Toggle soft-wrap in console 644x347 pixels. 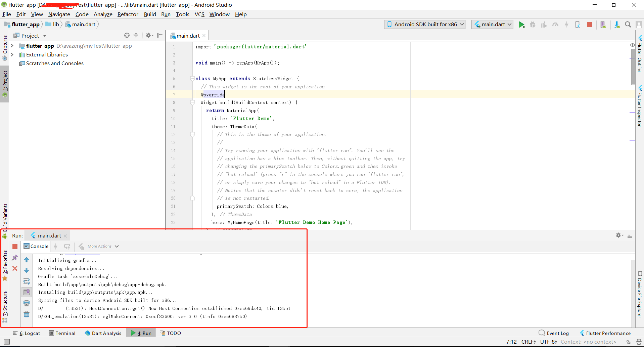(27, 281)
